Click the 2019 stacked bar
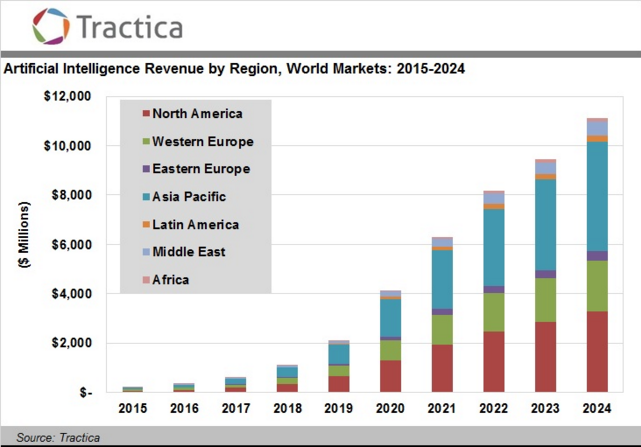 tap(339, 366)
